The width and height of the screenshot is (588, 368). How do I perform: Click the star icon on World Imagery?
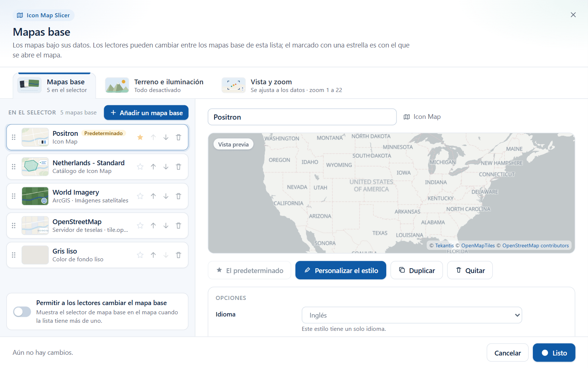(x=140, y=196)
